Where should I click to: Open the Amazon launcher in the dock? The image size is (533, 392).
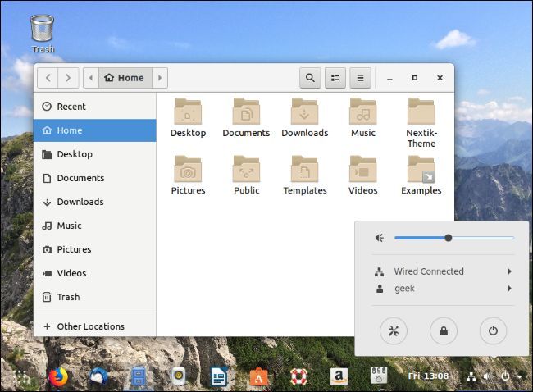click(x=338, y=376)
